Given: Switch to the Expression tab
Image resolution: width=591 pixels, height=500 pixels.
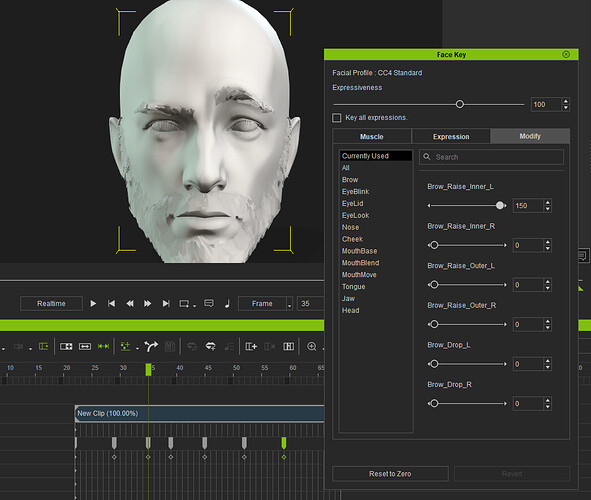Looking at the screenshot, I should (x=451, y=136).
